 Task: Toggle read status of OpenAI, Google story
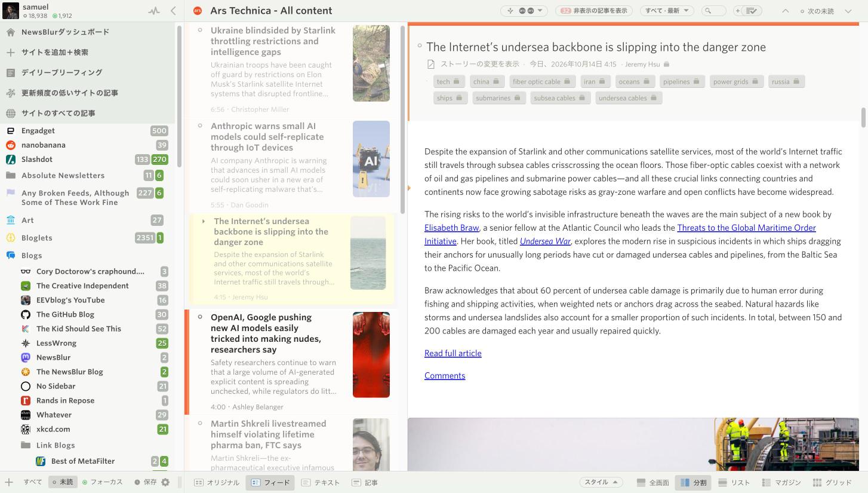(x=200, y=317)
